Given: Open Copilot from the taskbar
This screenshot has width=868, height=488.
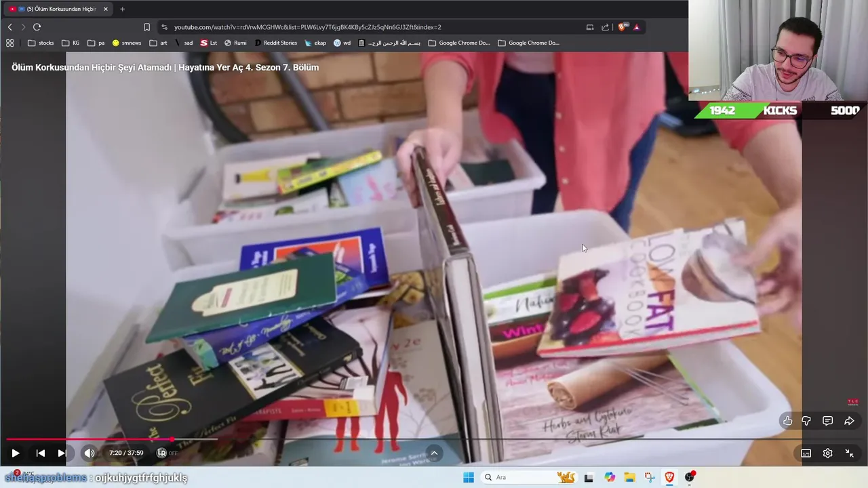Looking at the screenshot, I should click(x=609, y=477).
